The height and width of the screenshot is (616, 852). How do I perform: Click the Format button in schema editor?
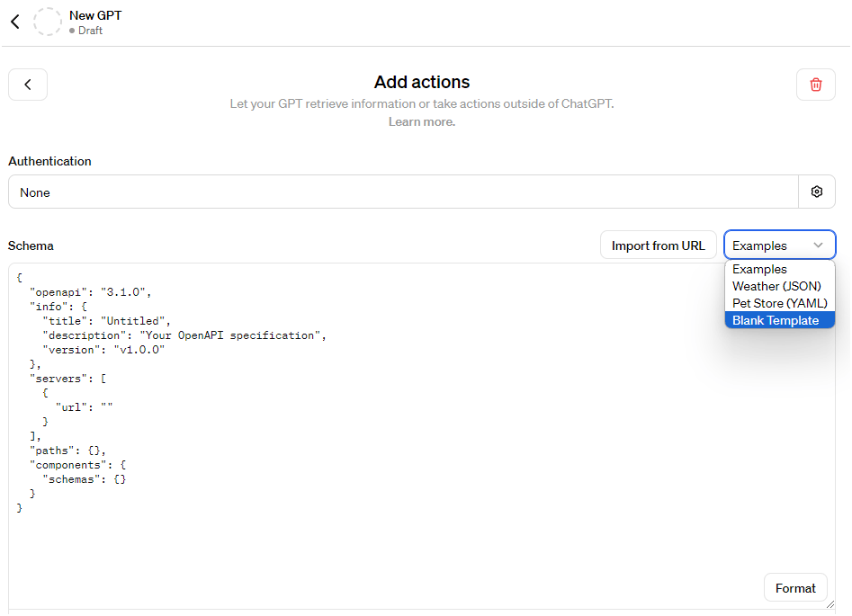(x=795, y=588)
